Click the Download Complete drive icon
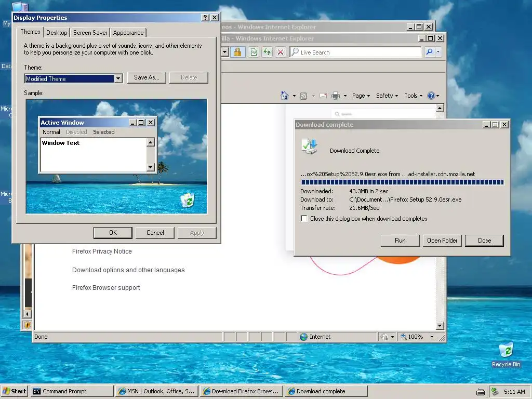The image size is (532, 399). 310,146
